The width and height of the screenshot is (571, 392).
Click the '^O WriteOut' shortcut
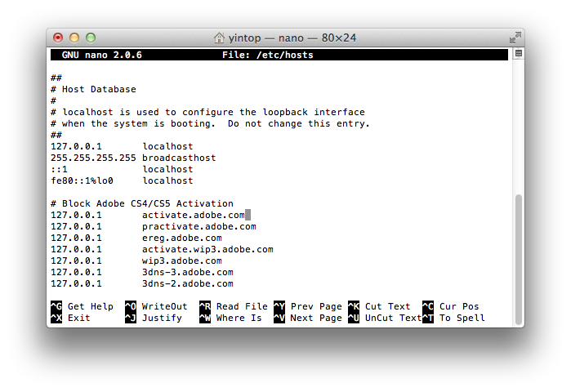point(156,306)
